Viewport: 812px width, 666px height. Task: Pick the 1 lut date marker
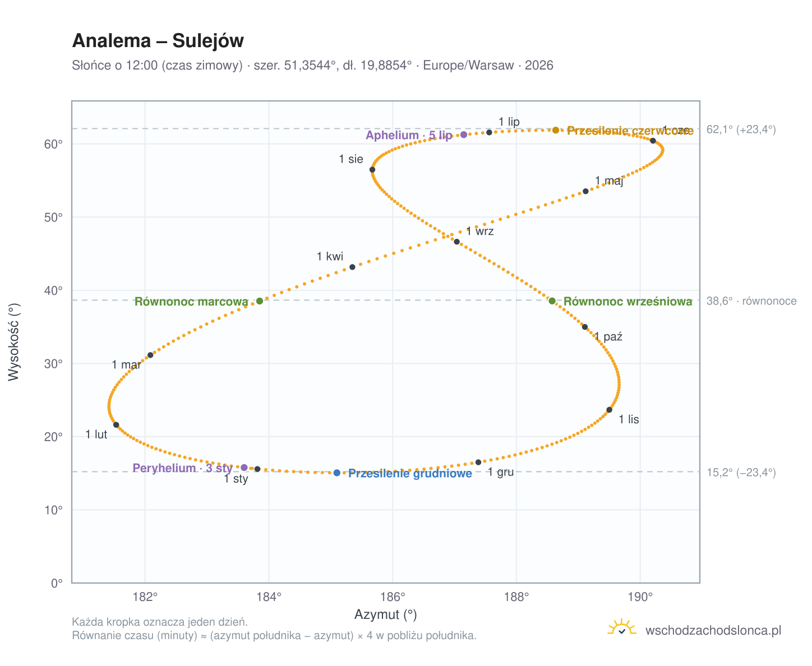[x=116, y=425]
